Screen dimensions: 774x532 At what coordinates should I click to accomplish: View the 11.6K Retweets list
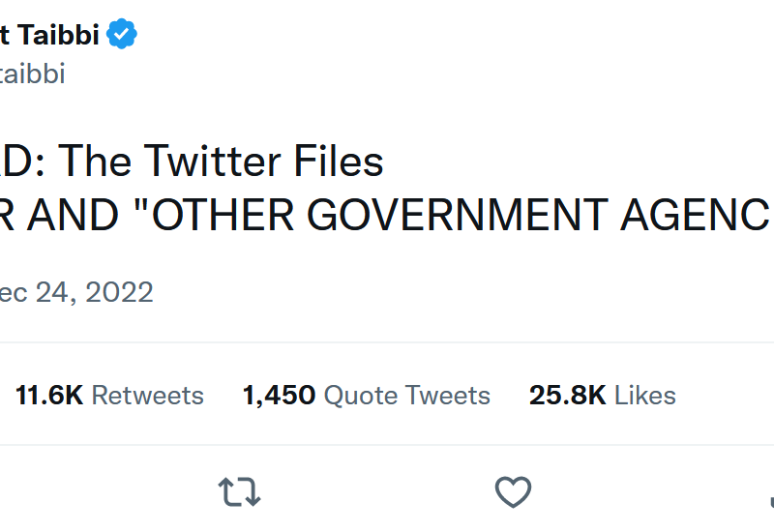click(x=109, y=395)
